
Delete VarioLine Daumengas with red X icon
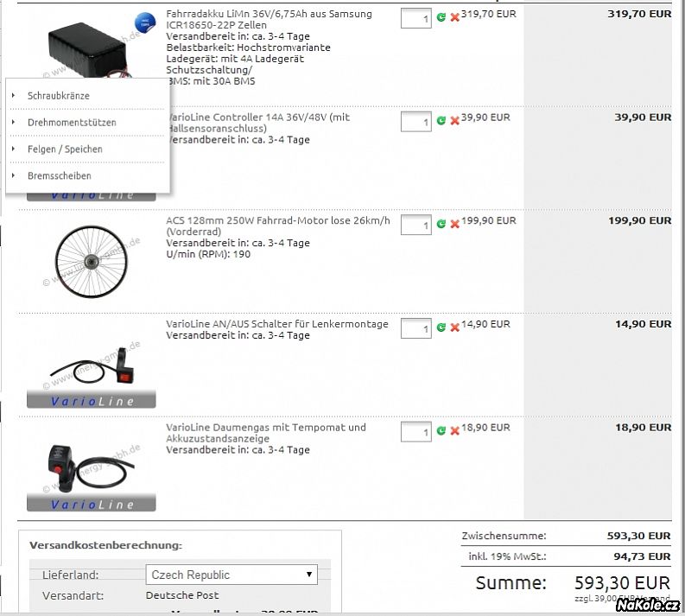click(x=454, y=431)
